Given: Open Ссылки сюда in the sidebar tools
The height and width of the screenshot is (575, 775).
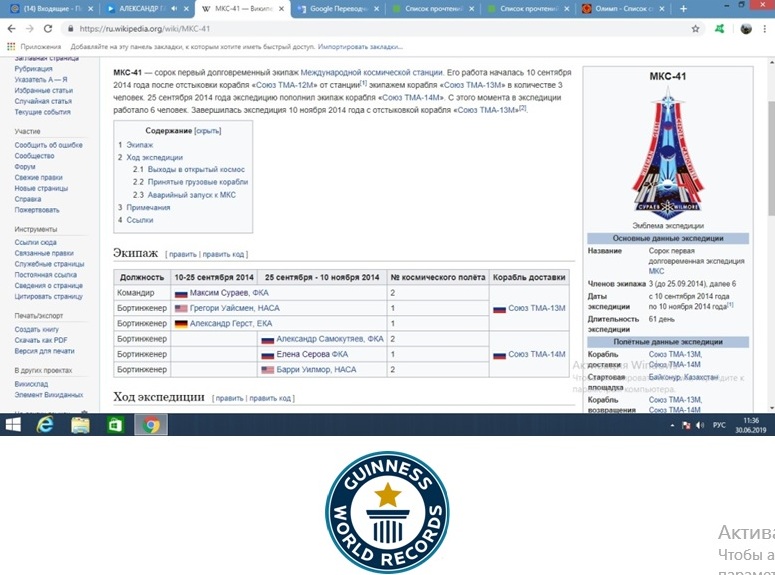Looking at the screenshot, I should (x=35, y=242).
